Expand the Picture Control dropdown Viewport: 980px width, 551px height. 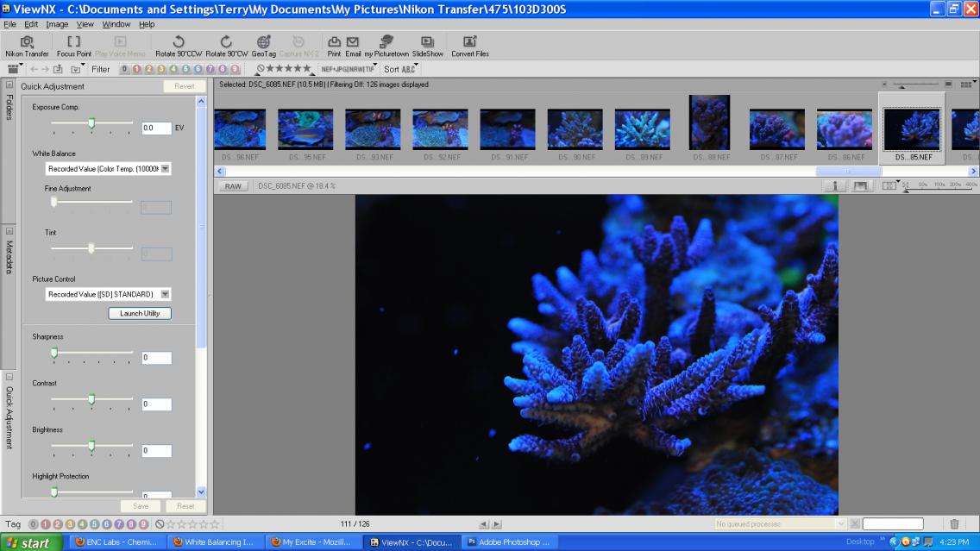(x=108, y=294)
